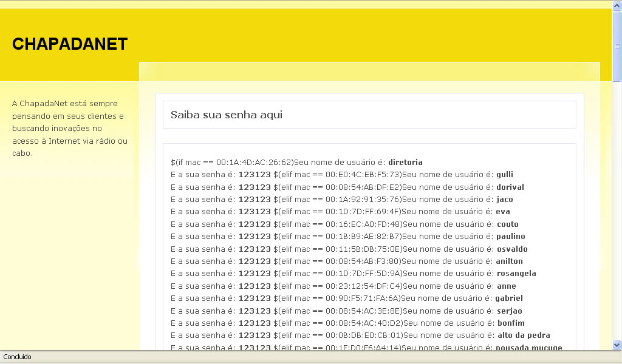Screen dimensions: 622x364
Task: Click MAC address 00:08:54:AB:F3:80
Action: (x=362, y=261)
